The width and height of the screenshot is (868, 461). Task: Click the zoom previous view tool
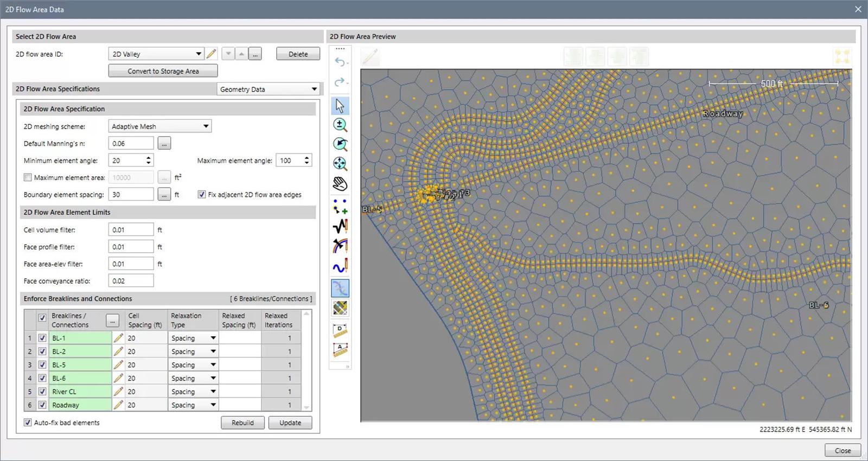(x=340, y=144)
